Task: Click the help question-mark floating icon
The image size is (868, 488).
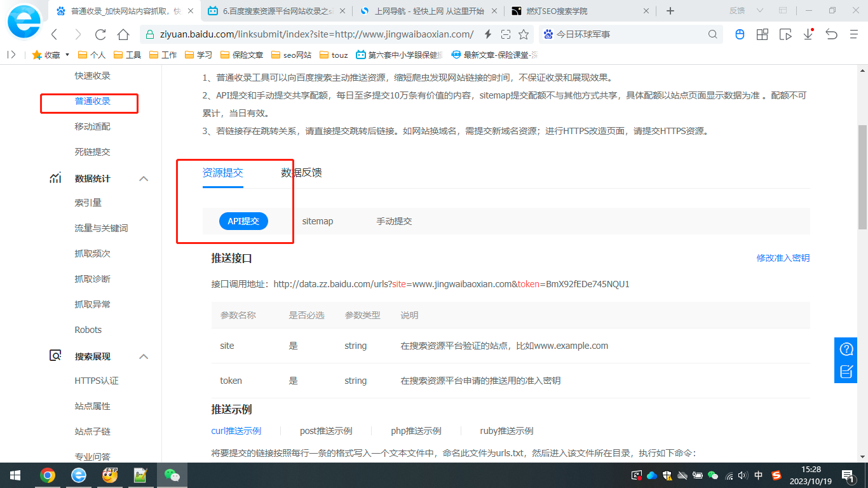Action: (846, 349)
